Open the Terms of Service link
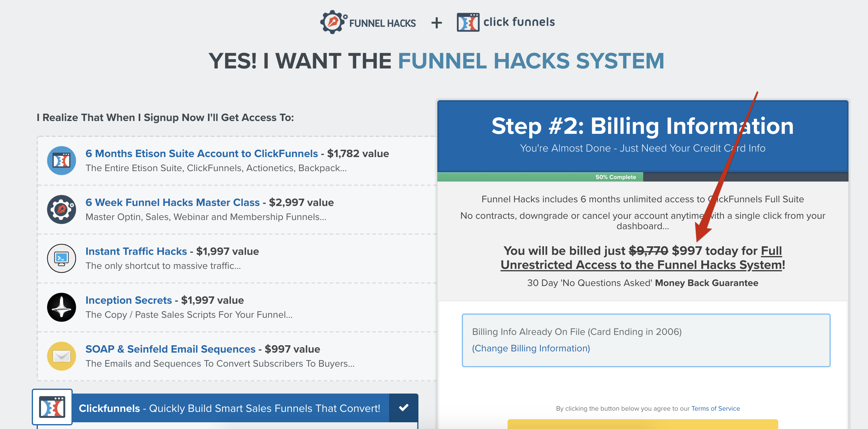This screenshot has height=429, width=868. tap(715, 409)
